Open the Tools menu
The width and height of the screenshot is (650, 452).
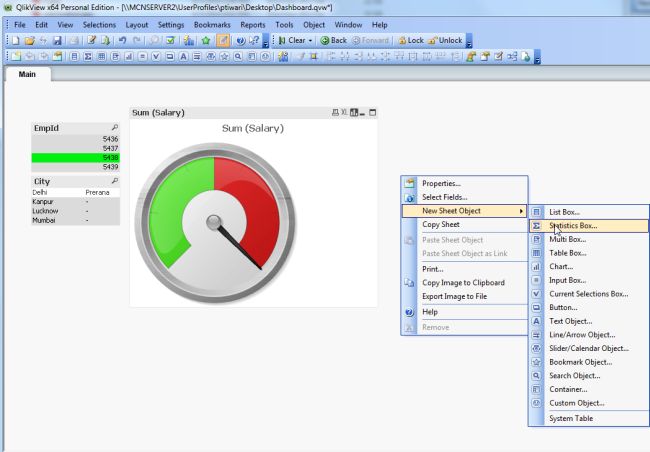coord(284,25)
